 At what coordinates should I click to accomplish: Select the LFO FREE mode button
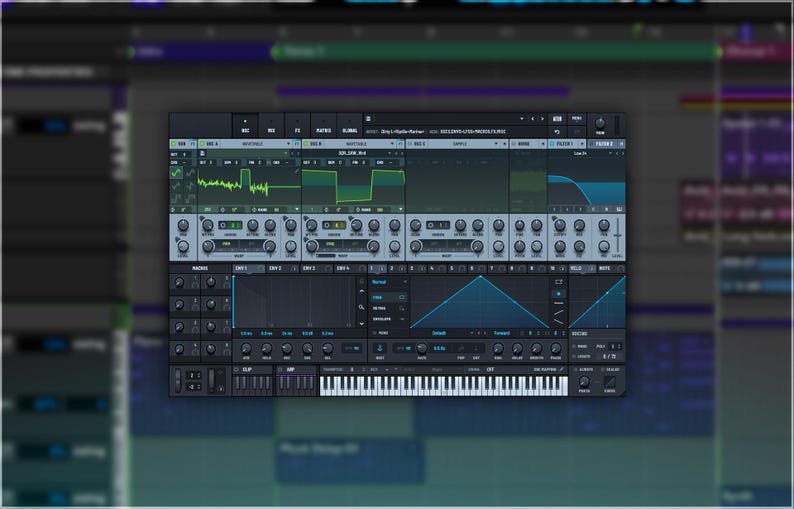[388, 297]
